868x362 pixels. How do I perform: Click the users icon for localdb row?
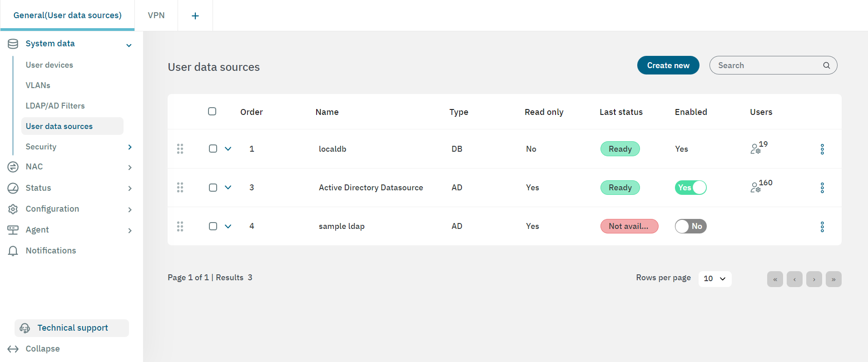[756, 149]
